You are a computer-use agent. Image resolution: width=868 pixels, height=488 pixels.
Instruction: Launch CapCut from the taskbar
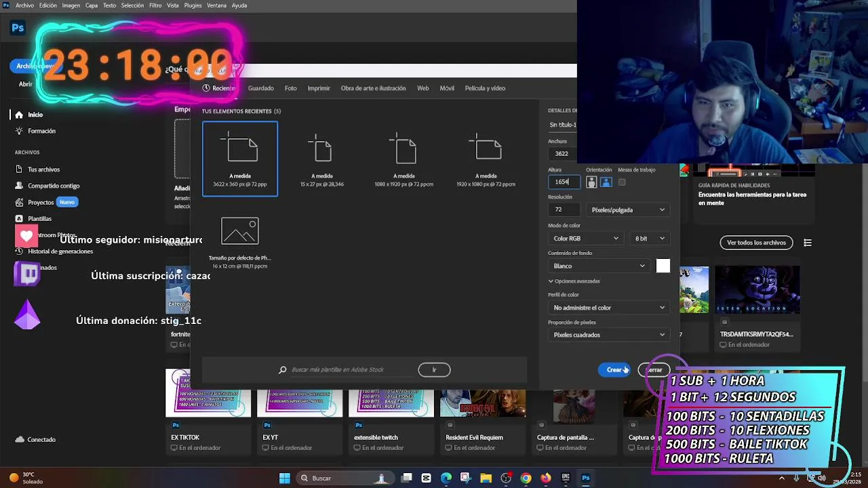[x=426, y=478]
